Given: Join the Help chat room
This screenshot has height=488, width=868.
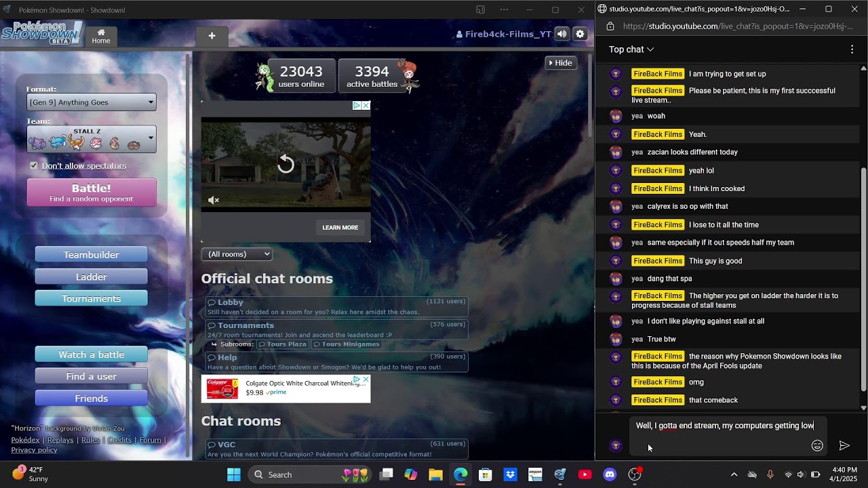Looking at the screenshot, I should 337,362.
